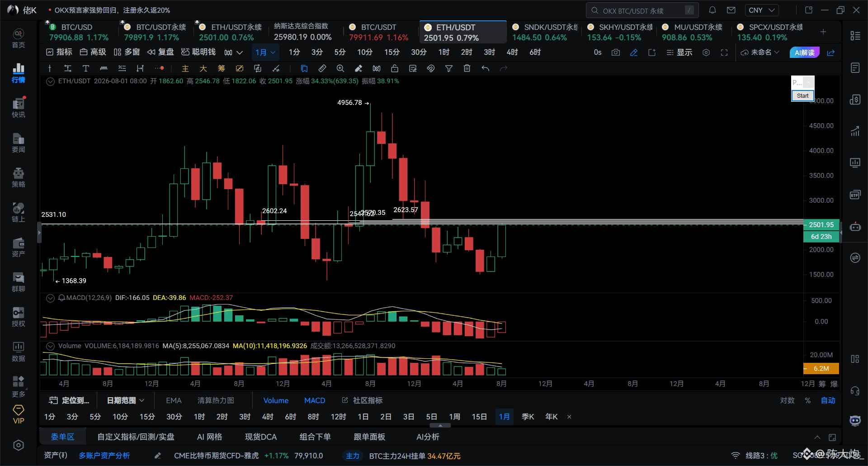Viewport: 868px width, 466px height.
Task: Click the screenshot camera icon
Action: pyautogui.click(x=616, y=52)
